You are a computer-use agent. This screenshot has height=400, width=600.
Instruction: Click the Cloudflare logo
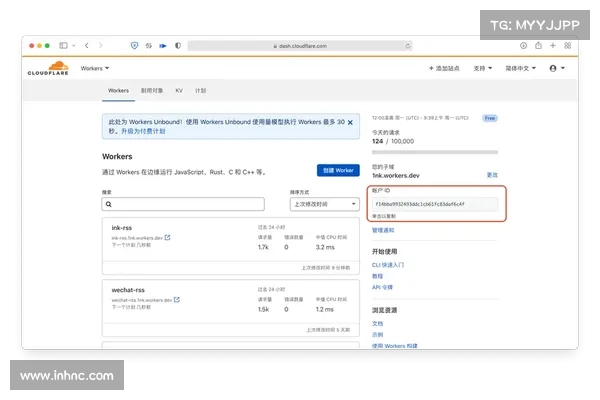tap(49, 69)
